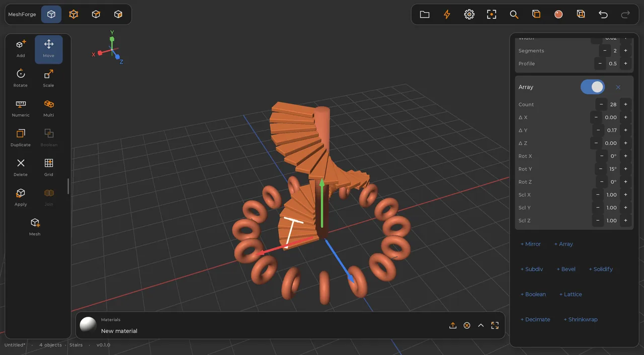Image resolution: width=644 pixels, height=355 pixels.
Task: Open settings gear in top toolbar
Action: click(x=469, y=15)
